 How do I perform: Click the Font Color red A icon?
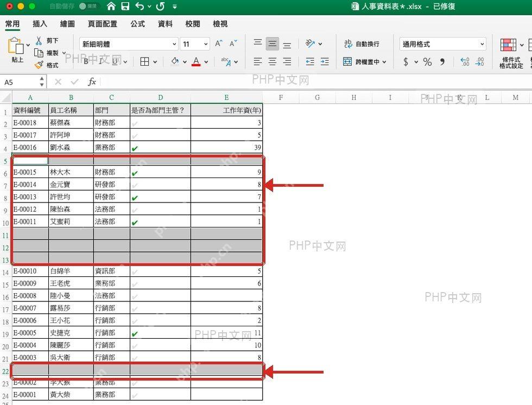pos(196,61)
